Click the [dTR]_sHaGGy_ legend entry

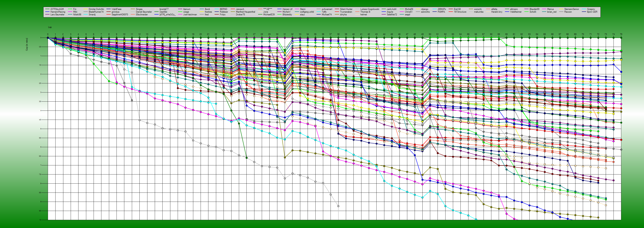tap(167, 15)
